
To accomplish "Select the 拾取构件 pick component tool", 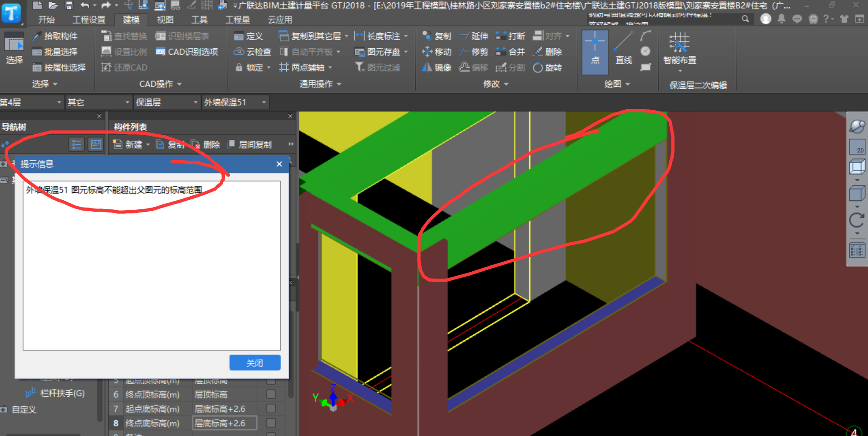I will click(x=55, y=36).
